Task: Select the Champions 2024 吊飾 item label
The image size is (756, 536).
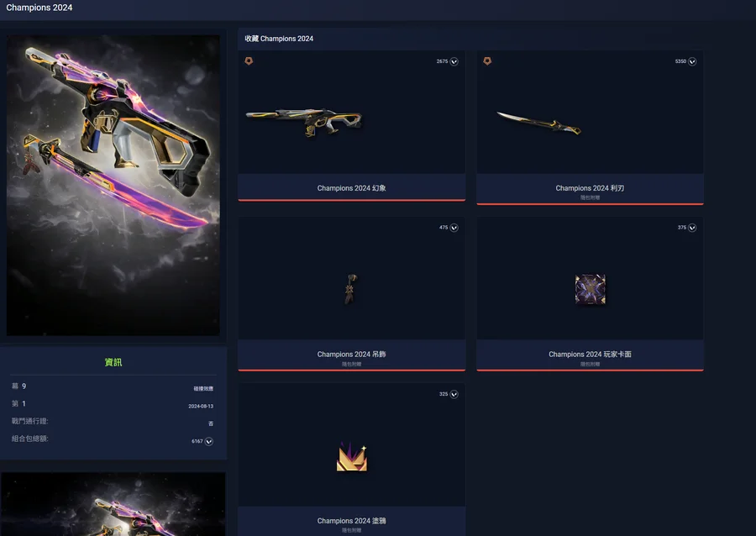Action: point(351,355)
